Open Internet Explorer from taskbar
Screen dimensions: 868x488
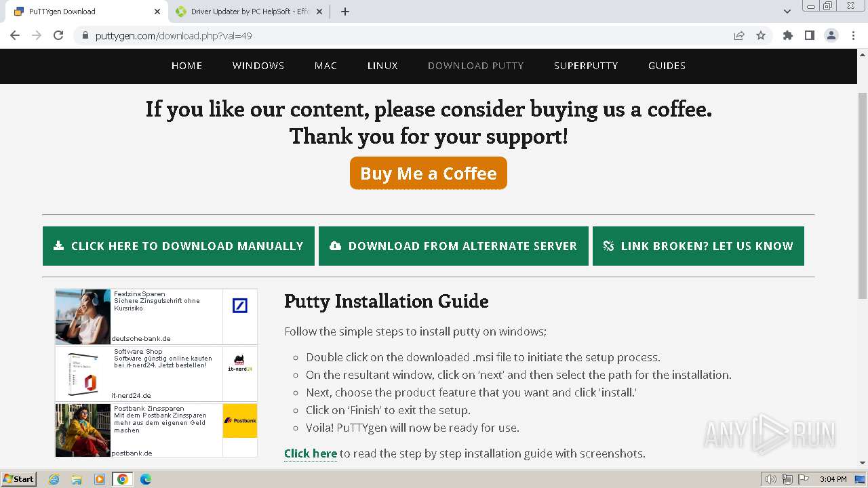point(54,479)
